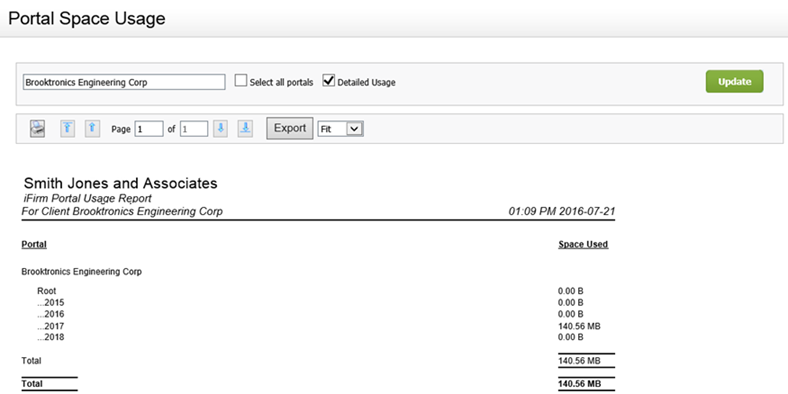Click the Smith Jones and Associates heading
The width and height of the screenshot is (788, 394).
click(121, 183)
